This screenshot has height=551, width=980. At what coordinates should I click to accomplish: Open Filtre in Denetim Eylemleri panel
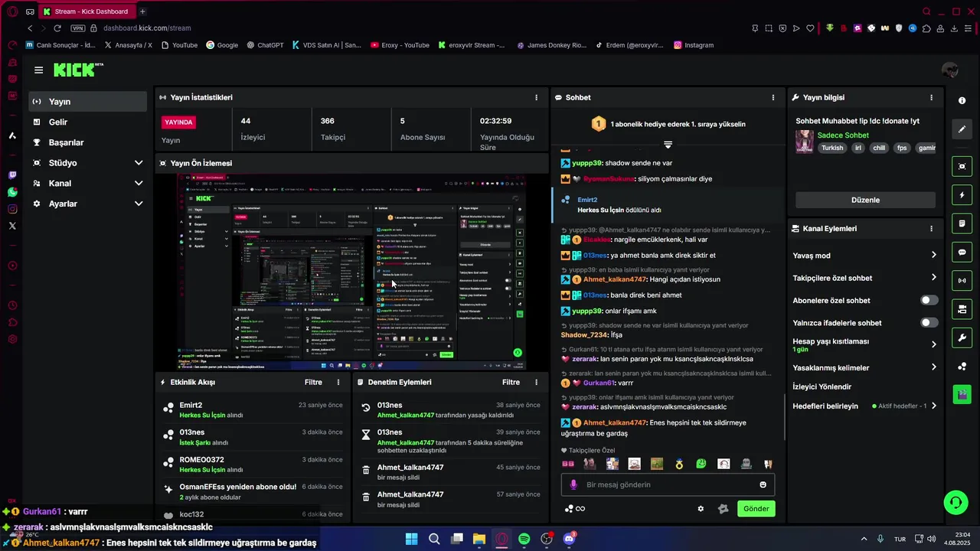pyautogui.click(x=511, y=382)
